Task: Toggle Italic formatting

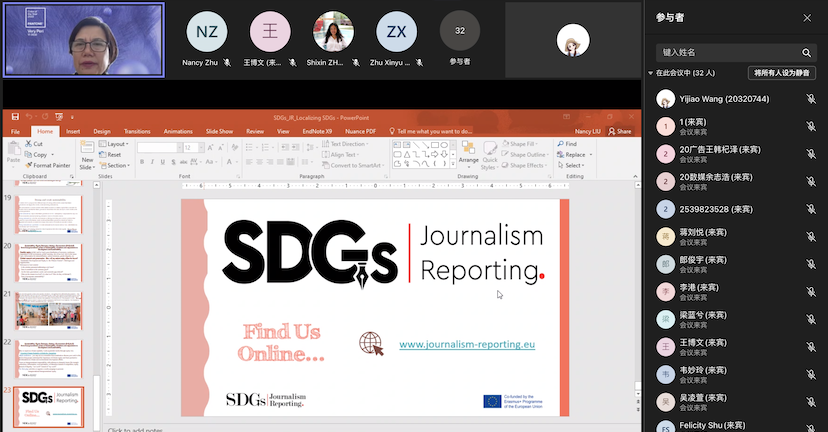Action: tap(152, 162)
